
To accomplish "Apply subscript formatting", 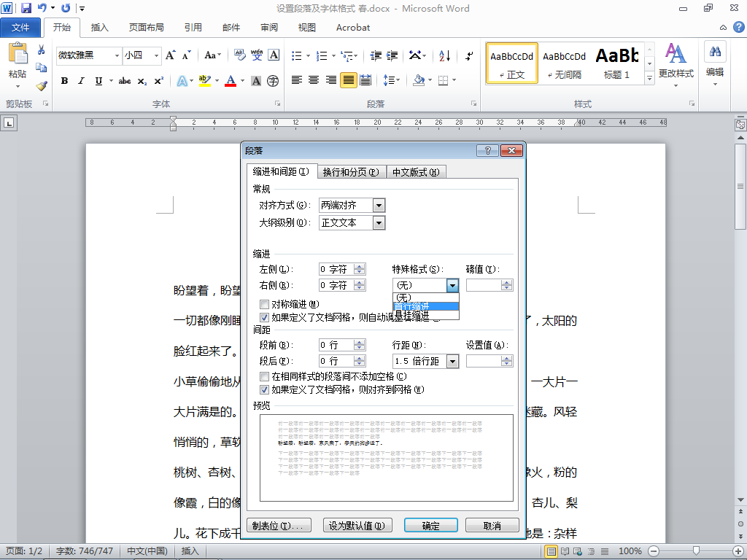I will (x=142, y=81).
